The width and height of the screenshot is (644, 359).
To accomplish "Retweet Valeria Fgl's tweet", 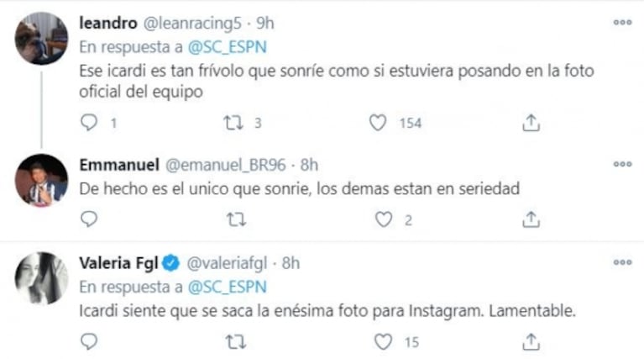I will 237,342.
